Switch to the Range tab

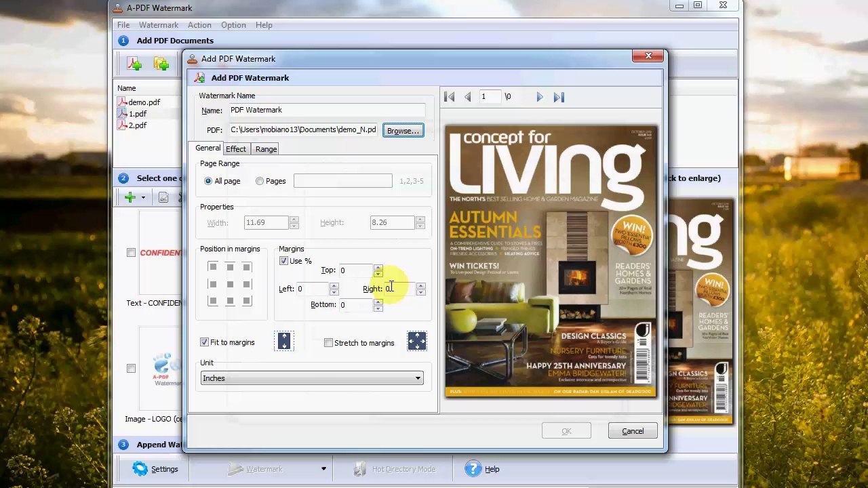coord(266,149)
